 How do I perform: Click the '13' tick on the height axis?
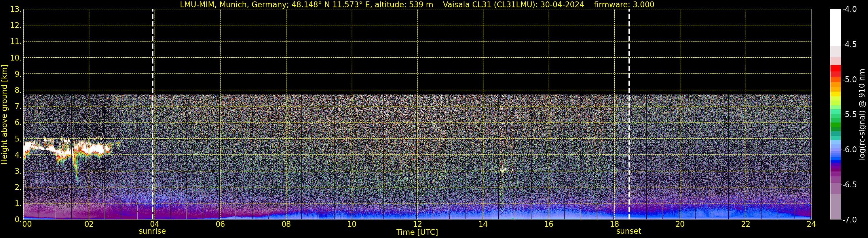pos(16,10)
